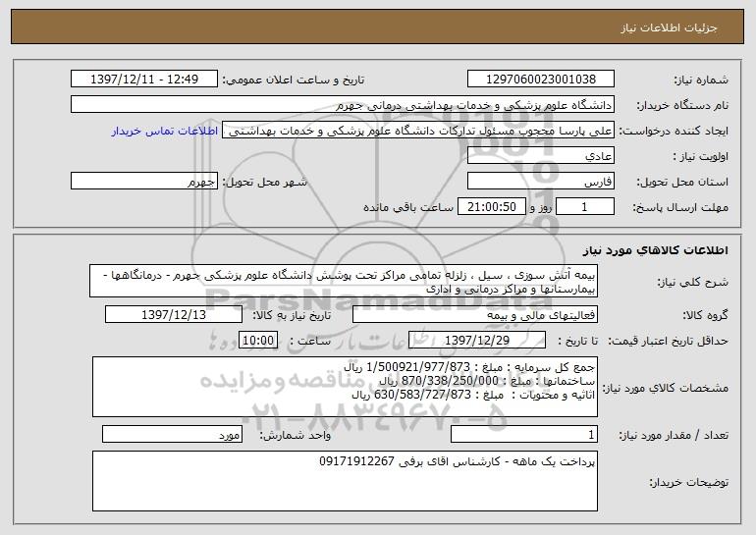Viewport: 756px width, 535px height.
Task: Click the اثاثیه و محتویات amount line
Action: (474, 395)
